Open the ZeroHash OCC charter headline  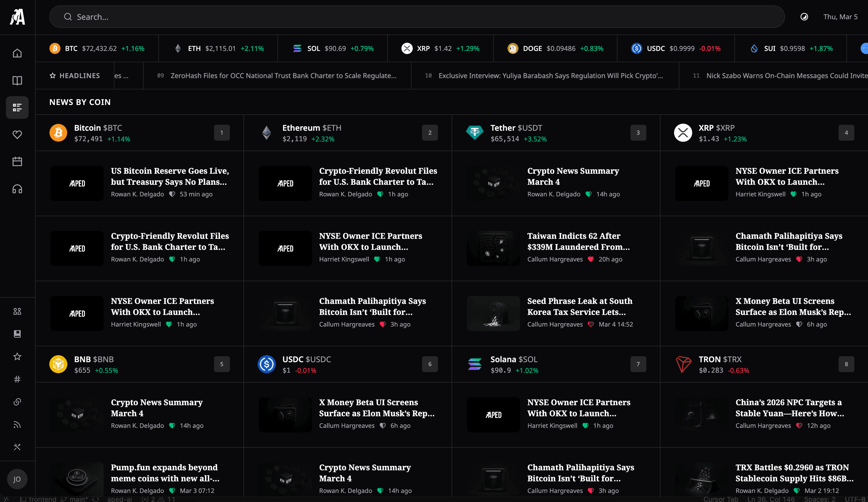283,76
